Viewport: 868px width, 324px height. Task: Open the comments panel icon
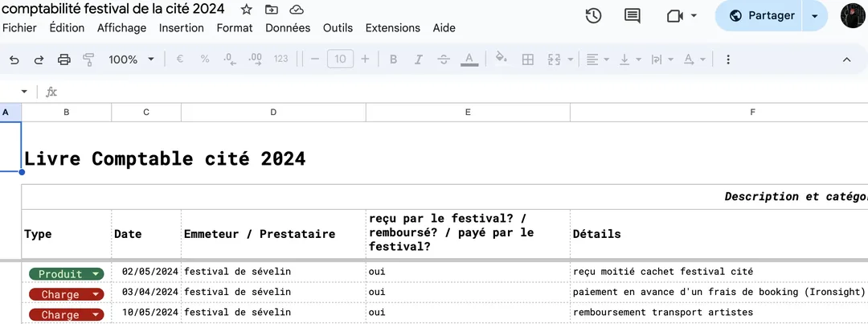(x=633, y=16)
